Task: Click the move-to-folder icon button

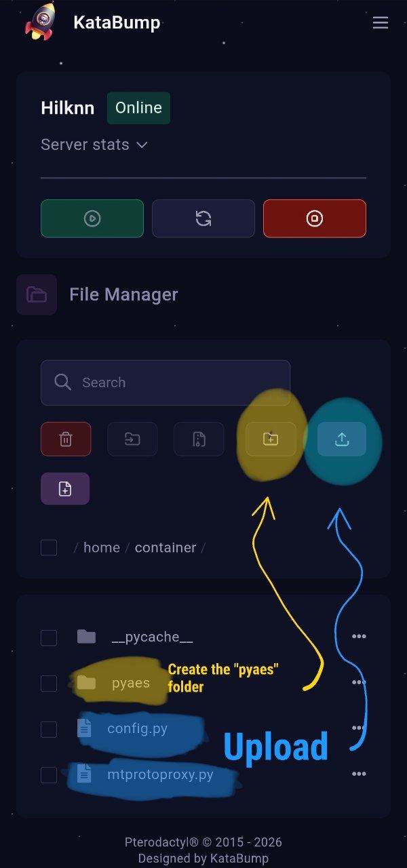Action: [132, 439]
